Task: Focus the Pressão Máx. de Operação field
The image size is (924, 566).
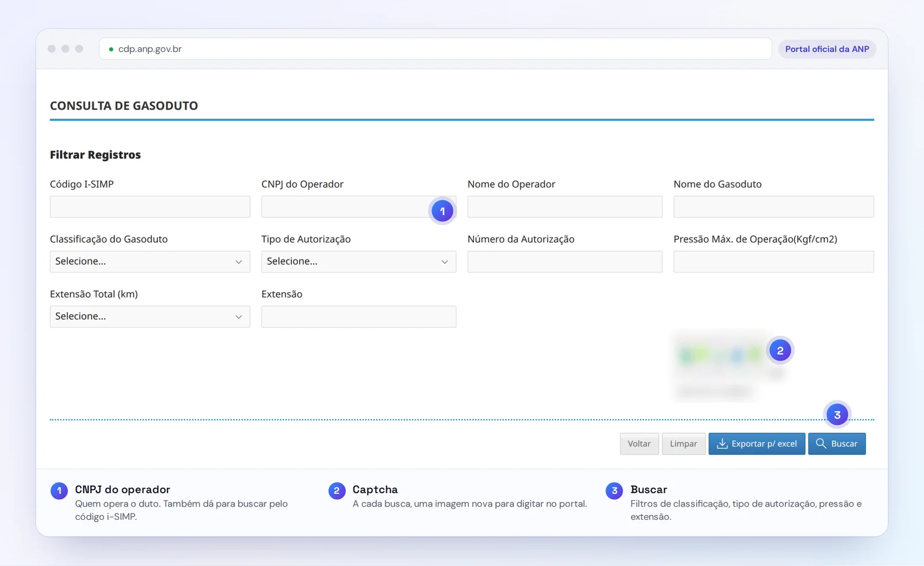Action: click(x=774, y=262)
